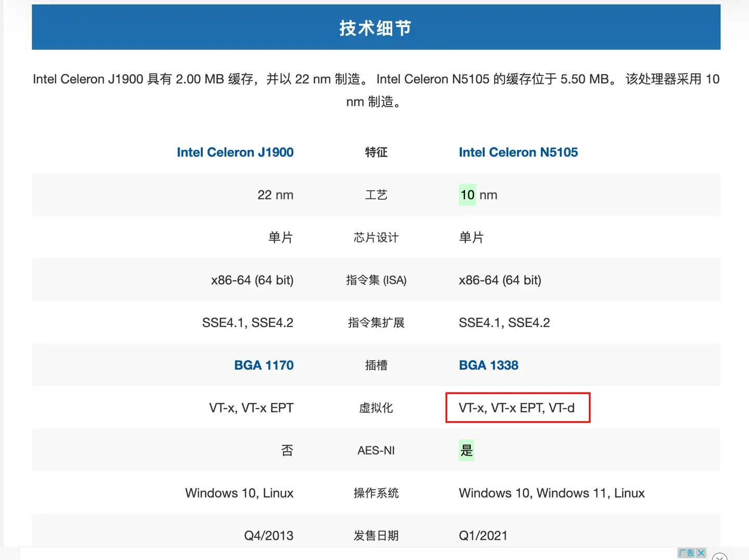Screen dimensions: 749x560
Task: Click the 发售日期 row label
Action: (376, 536)
